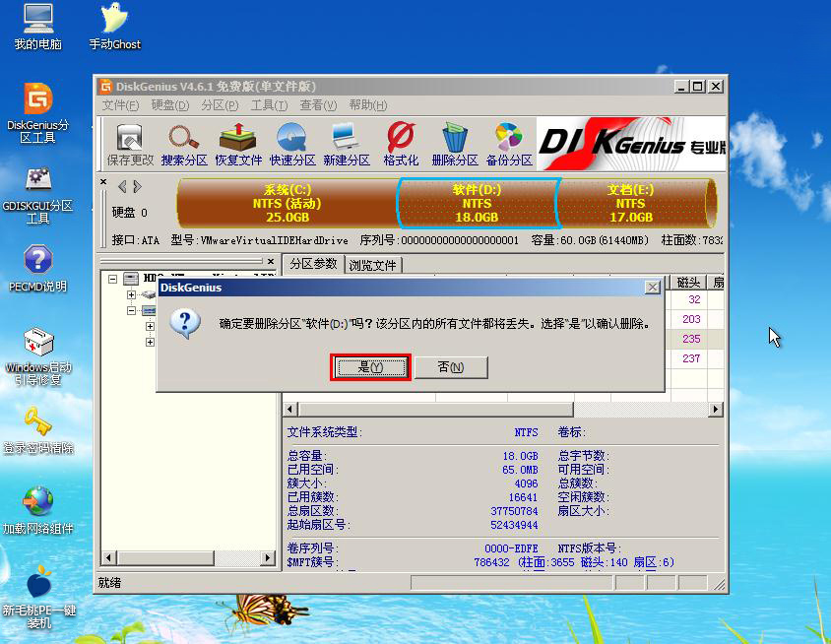The image size is (831, 644).
Task: Select table cell with value 237
Action: 691,358
